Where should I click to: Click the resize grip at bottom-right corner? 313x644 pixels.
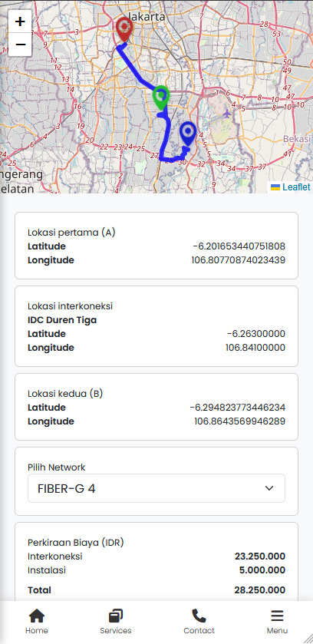coord(307,638)
